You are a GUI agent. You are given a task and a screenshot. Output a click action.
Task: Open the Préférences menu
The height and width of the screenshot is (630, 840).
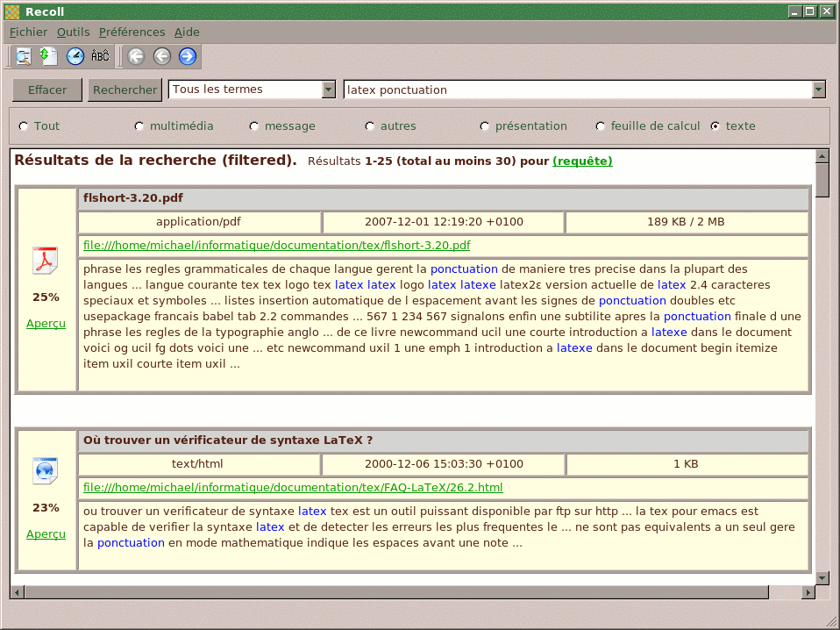132,32
